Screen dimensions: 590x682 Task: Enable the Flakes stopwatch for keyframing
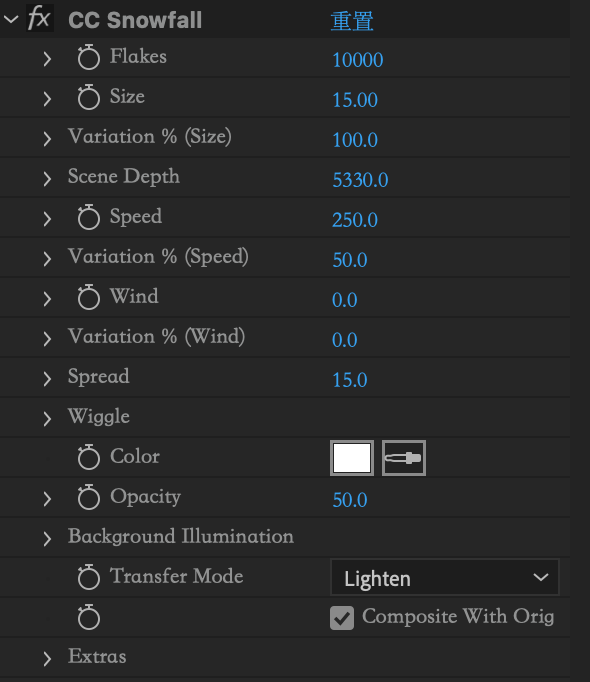click(x=89, y=57)
